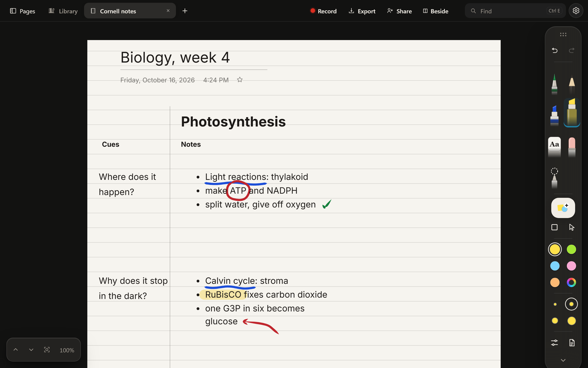Export the current note

(362, 11)
